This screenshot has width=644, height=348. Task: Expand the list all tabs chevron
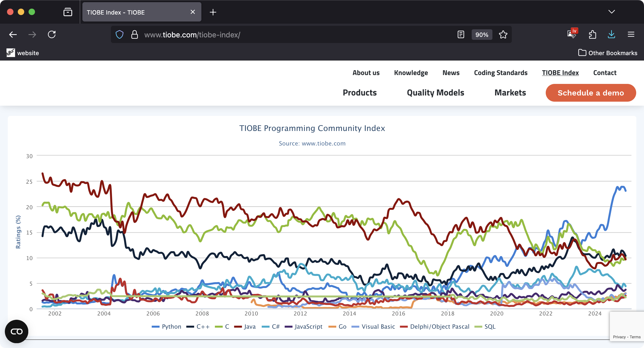[x=612, y=12]
